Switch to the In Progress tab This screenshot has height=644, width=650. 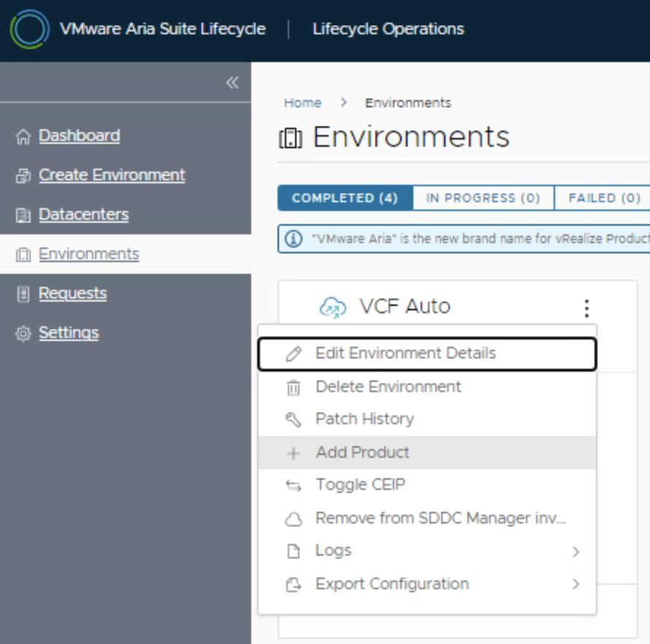pos(483,198)
